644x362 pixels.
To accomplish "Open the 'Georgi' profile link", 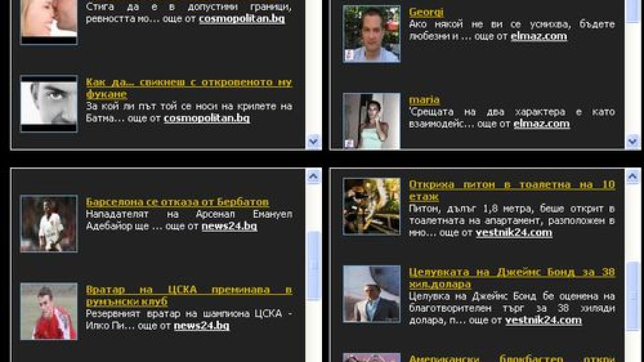I will [426, 12].
